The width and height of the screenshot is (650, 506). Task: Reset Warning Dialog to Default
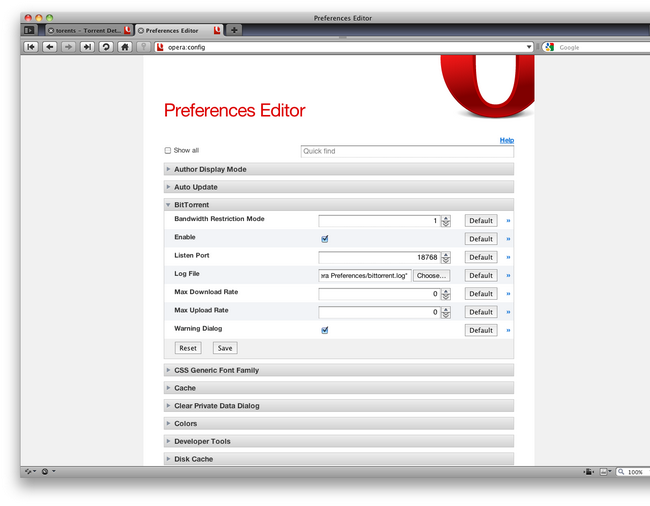coord(481,330)
